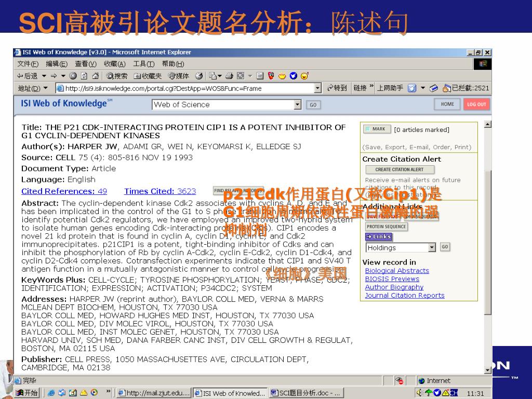Click the CREATE CITATION ALERT button
Image resolution: width=532 pixels, height=399 pixels.
click(400, 169)
